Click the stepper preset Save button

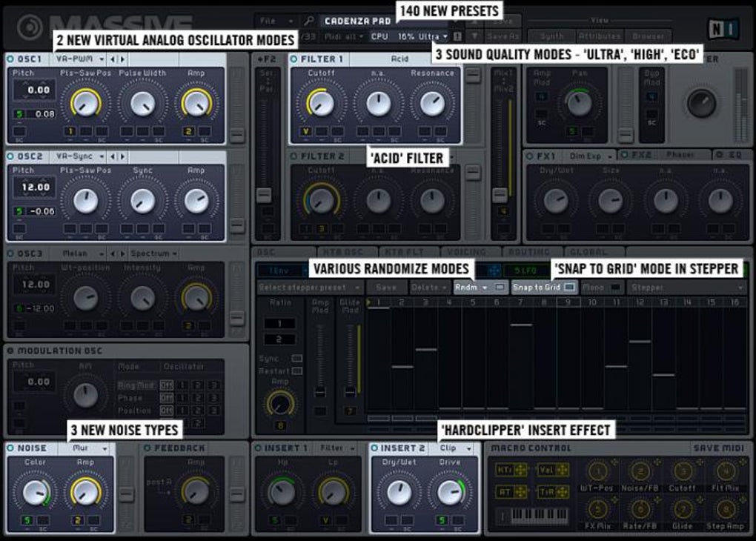(385, 288)
